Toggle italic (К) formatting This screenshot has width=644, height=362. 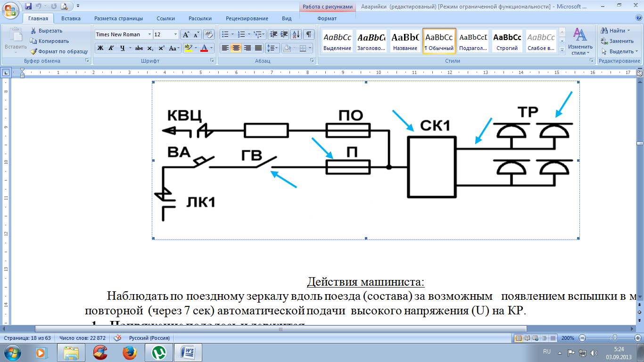click(111, 48)
